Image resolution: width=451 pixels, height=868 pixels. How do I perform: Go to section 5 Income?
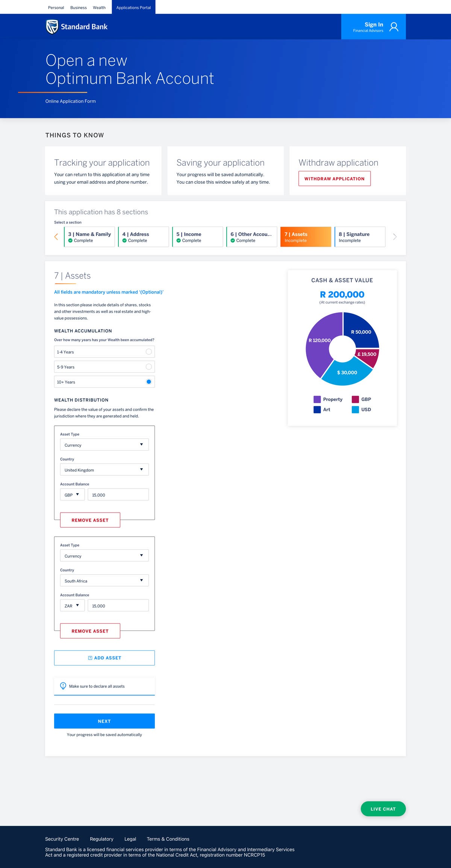pyautogui.click(x=198, y=237)
